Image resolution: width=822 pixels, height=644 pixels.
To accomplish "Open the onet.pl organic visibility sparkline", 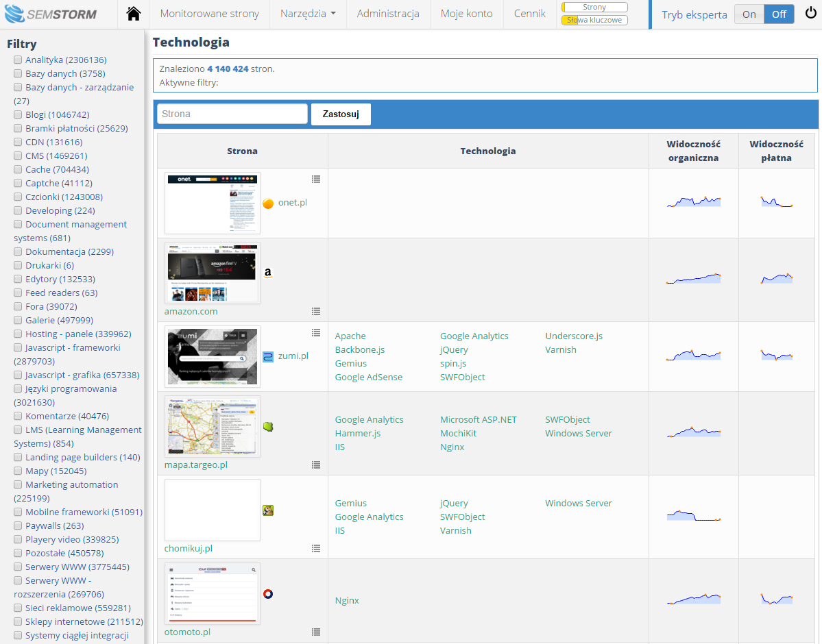I will pyautogui.click(x=694, y=201).
